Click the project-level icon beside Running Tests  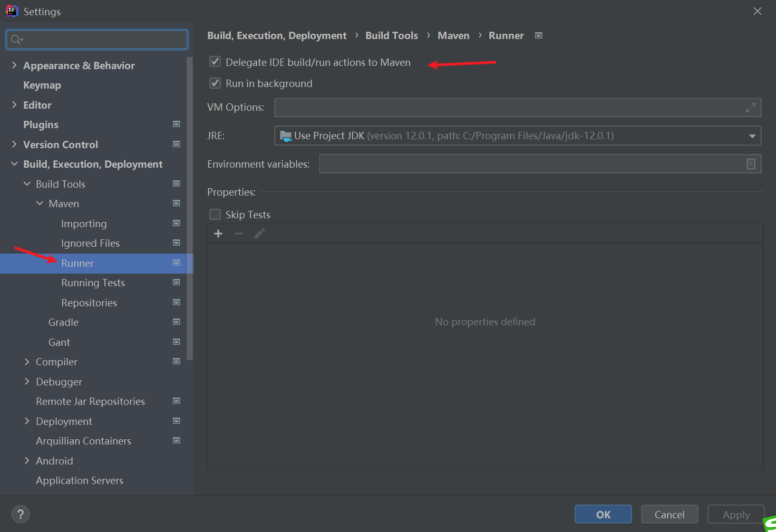pos(177,282)
